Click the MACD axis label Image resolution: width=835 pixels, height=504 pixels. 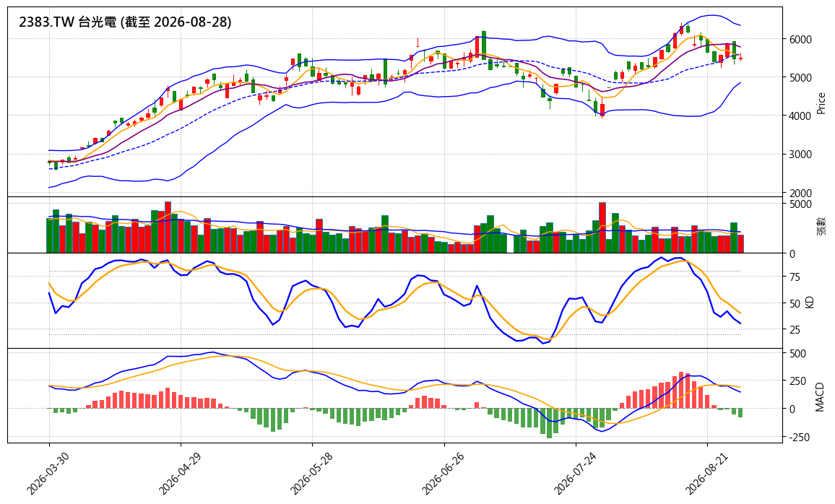[x=820, y=397]
